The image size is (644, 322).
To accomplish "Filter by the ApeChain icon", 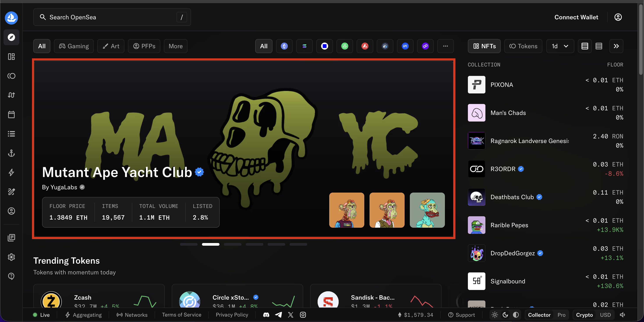I will coord(405,46).
